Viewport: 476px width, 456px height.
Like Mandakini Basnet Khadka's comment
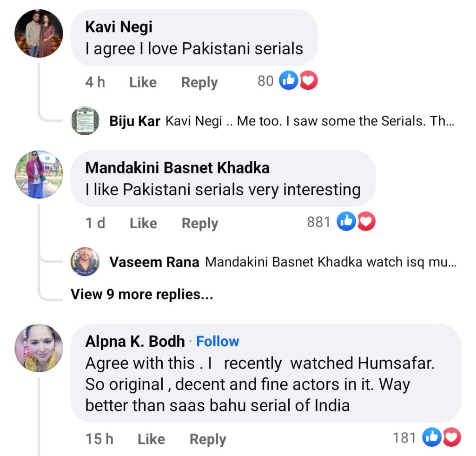click(x=143, y=223)
